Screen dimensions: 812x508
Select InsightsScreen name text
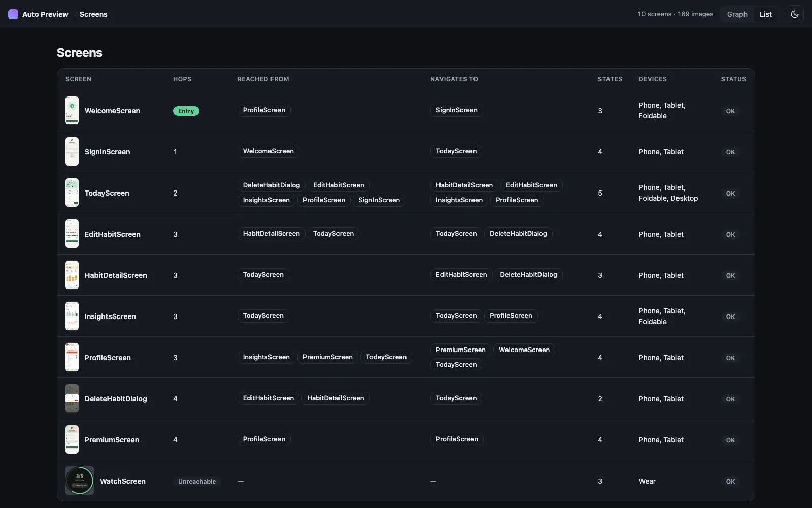[x=110, y=316]
